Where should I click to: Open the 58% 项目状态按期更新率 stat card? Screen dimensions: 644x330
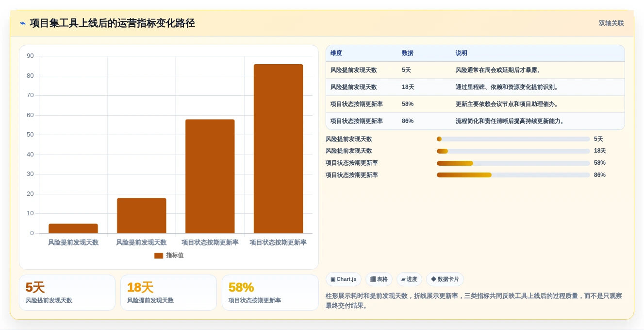pos(270,293)
